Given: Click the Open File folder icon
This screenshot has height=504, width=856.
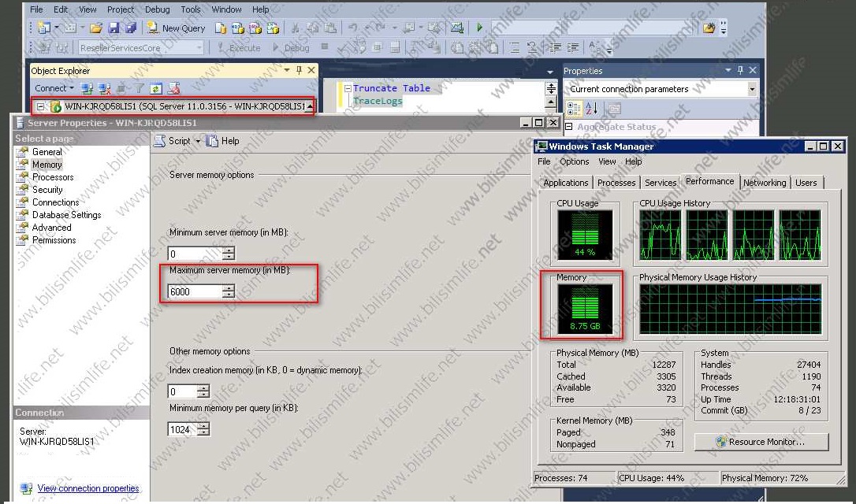Looking at the screenshot, I should (x=96, y=28).
